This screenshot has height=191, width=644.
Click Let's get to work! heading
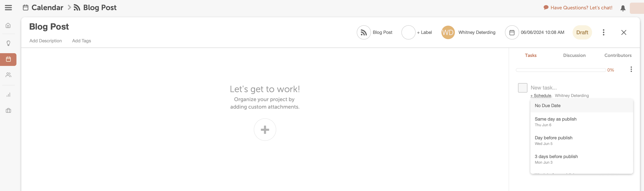pos(265,89)
